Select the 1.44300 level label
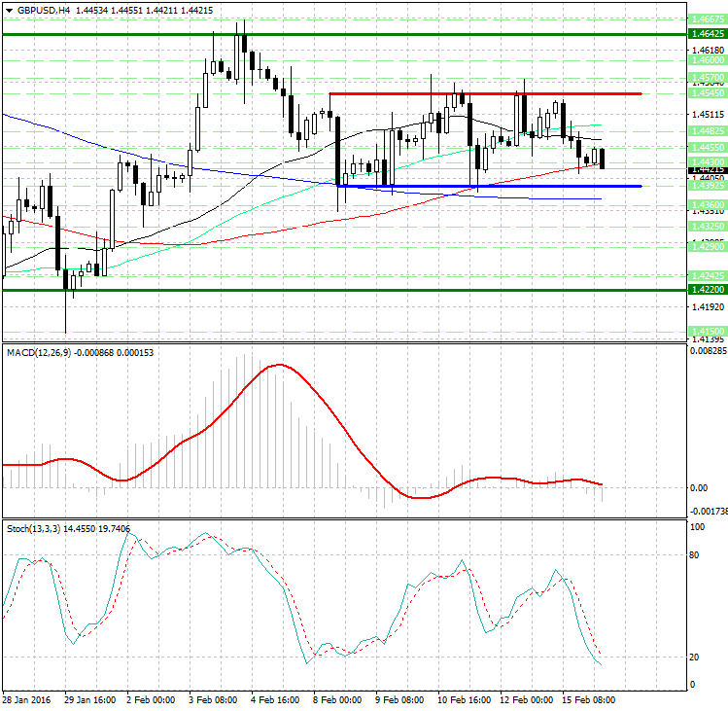This screenshot has height=711, width=728. (708, 161)
